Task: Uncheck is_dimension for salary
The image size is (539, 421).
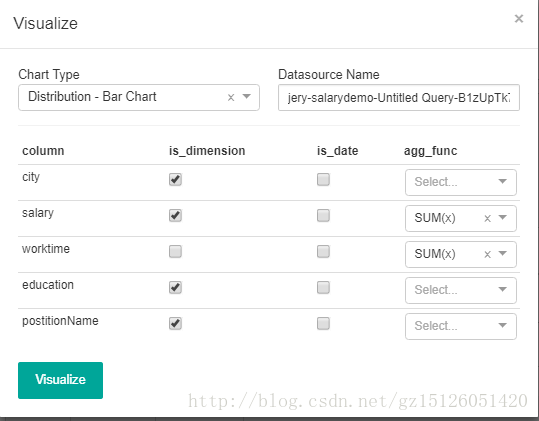Action: click(175, 215)
